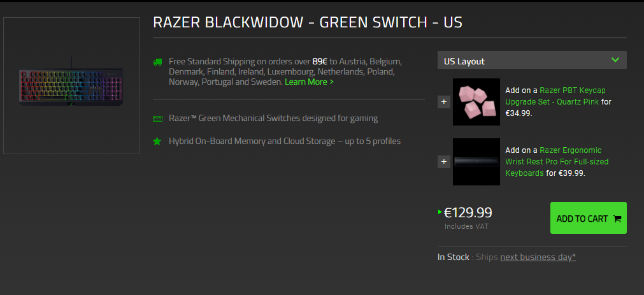Follow the next business day link
Image resolution: width=644 pixels, height=295 pixels.
pyautogui.click(x=538, y=257)
